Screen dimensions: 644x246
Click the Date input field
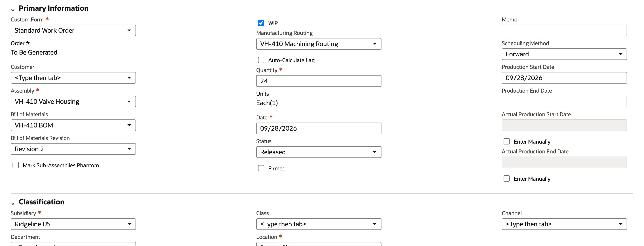pyautogui.click(x=319, y=129)
